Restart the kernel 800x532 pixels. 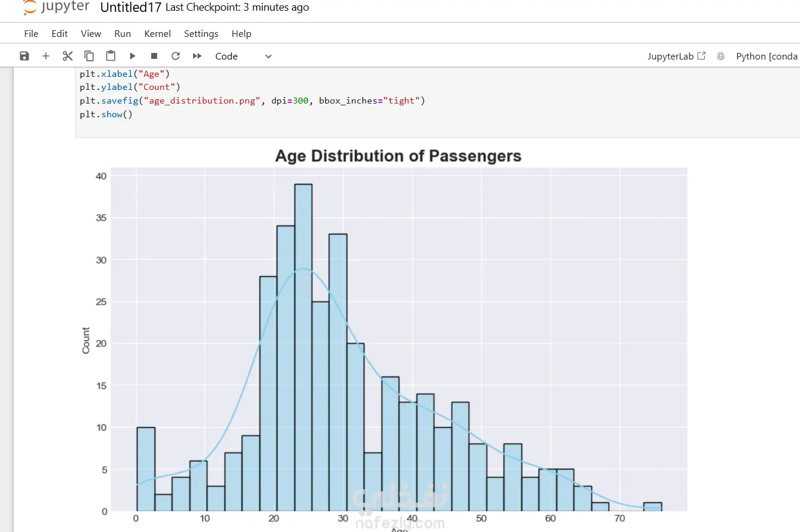coord(175,56)
